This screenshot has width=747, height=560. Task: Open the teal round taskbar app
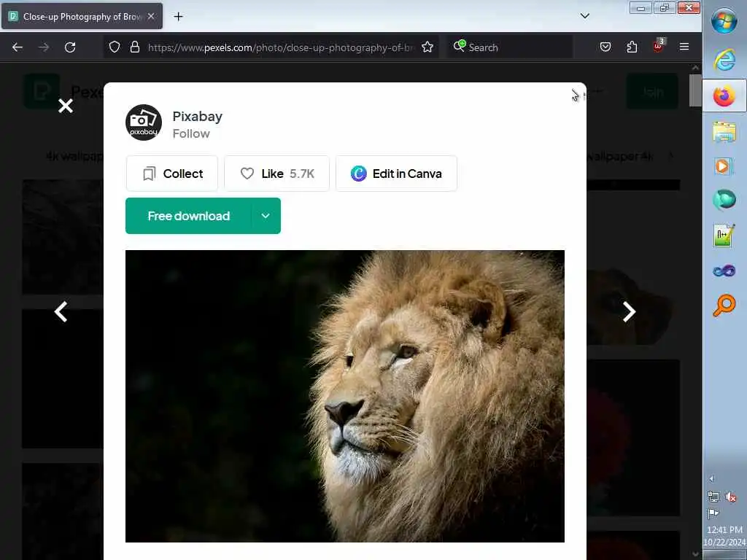coord(724,200)
